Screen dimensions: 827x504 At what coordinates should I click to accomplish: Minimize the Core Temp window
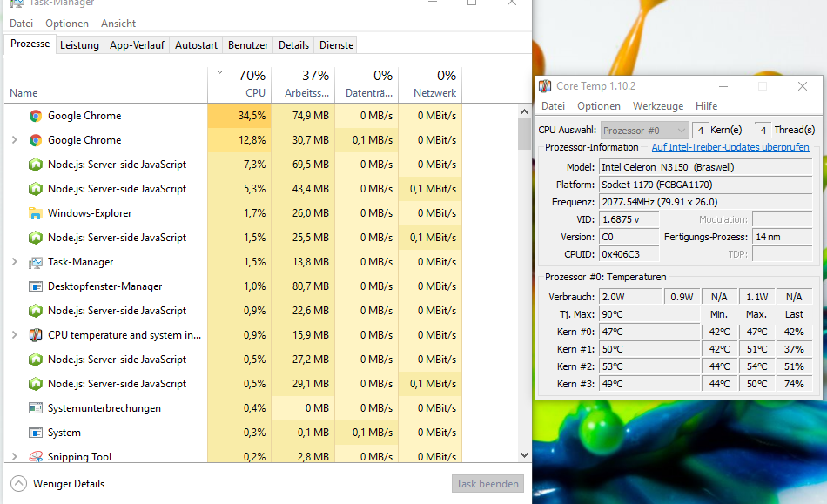tap(723, 86)
